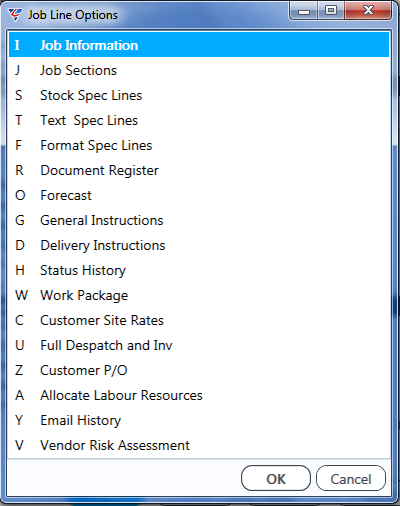Click the app logo icon in title bar
The width and height of the screenshot is (400, 506).
point(15,15)
